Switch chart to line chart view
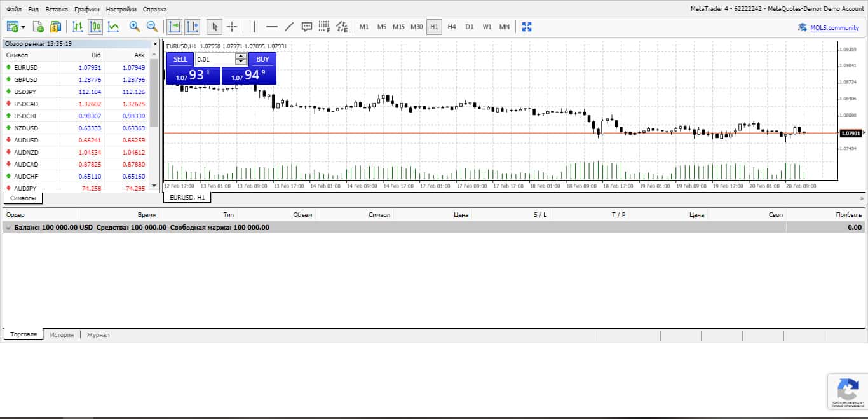 tap(114, 27)
